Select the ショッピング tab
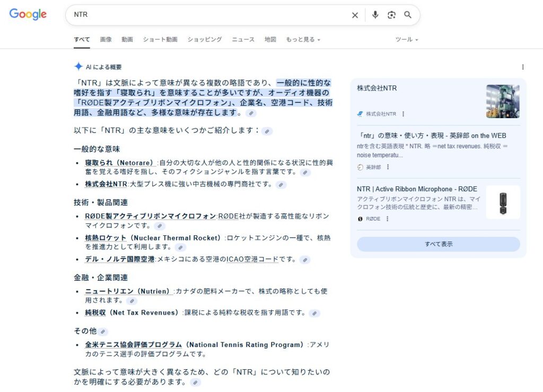Screen dimensions: 543x392 point(204,40)
